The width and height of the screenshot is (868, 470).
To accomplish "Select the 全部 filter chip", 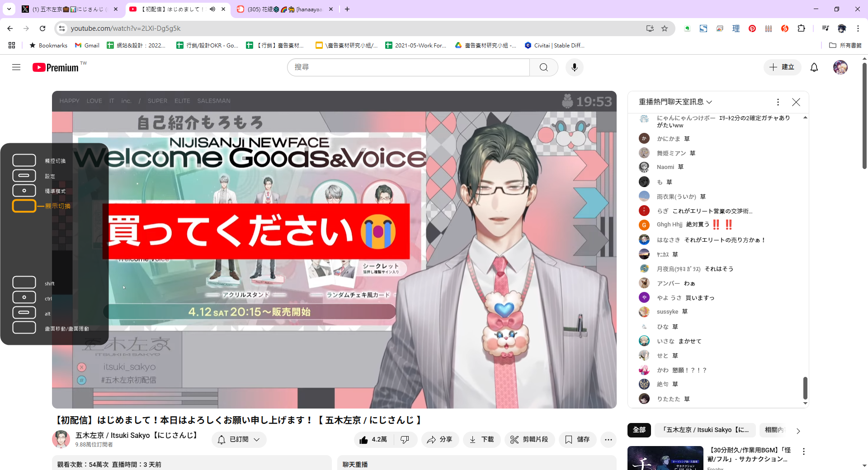I will coord(639,430).
